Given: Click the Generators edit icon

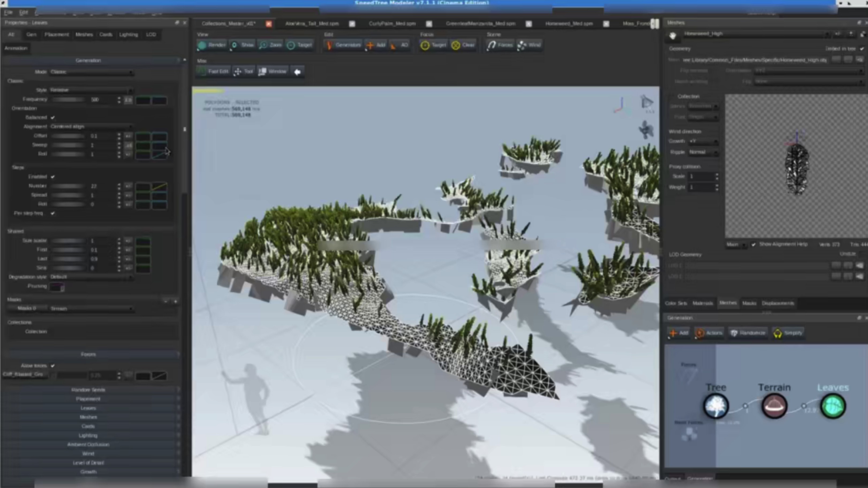Looking at the screenshot, I should [330, 45].
